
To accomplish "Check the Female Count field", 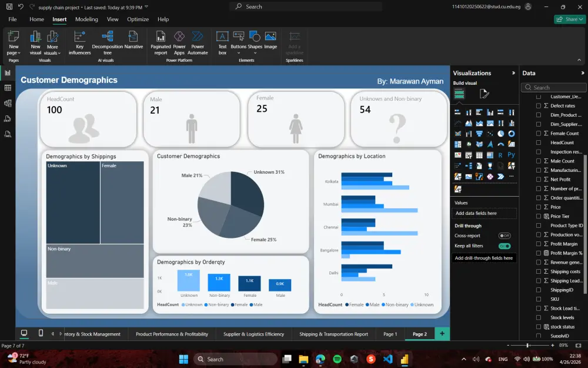I will click(539, 133).
